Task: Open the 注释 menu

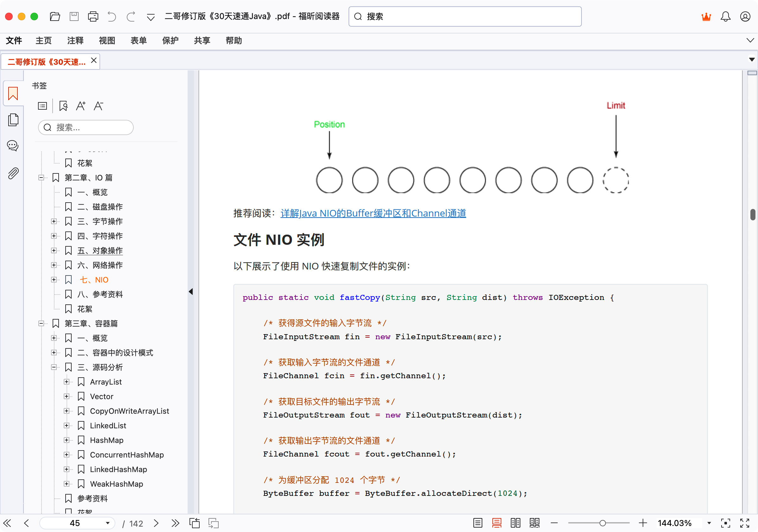Action: point(75,41)
